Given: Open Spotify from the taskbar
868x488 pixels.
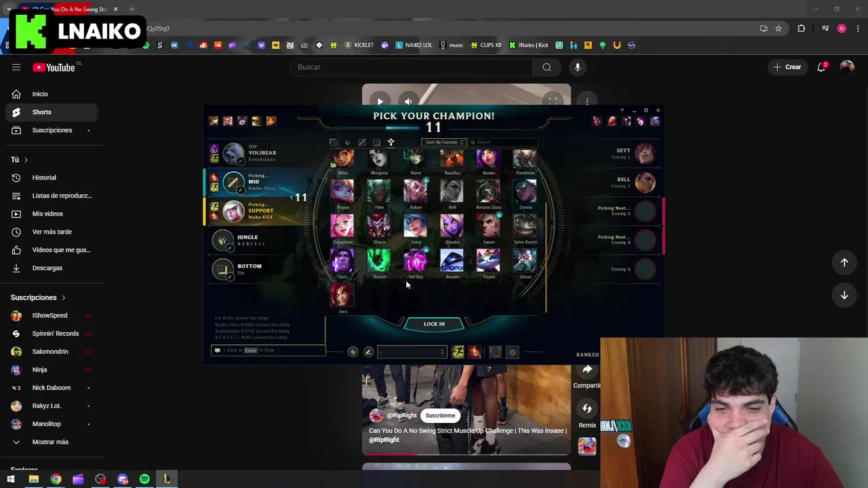Looking at the screenshot, I should click(x=144, y=479).
